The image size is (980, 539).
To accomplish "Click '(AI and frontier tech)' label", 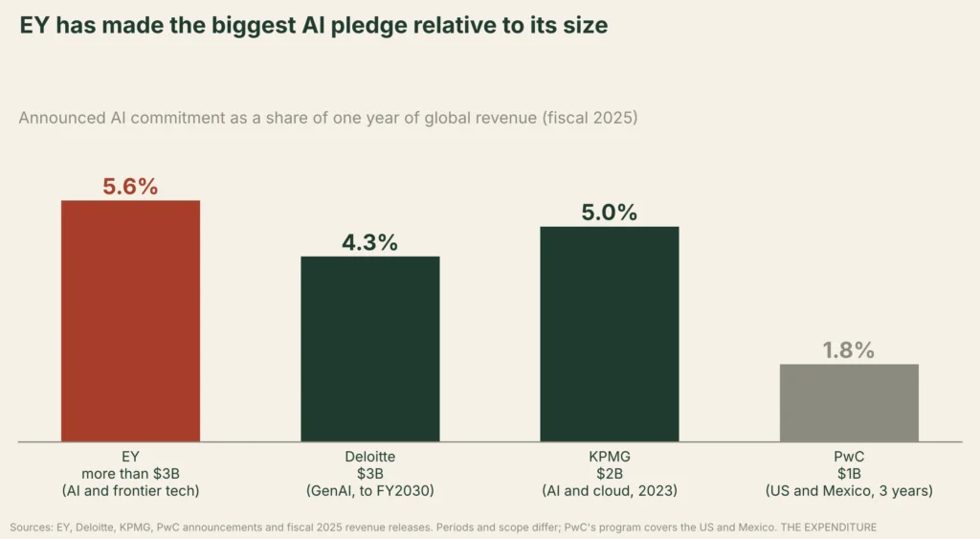I will (130, 491).
